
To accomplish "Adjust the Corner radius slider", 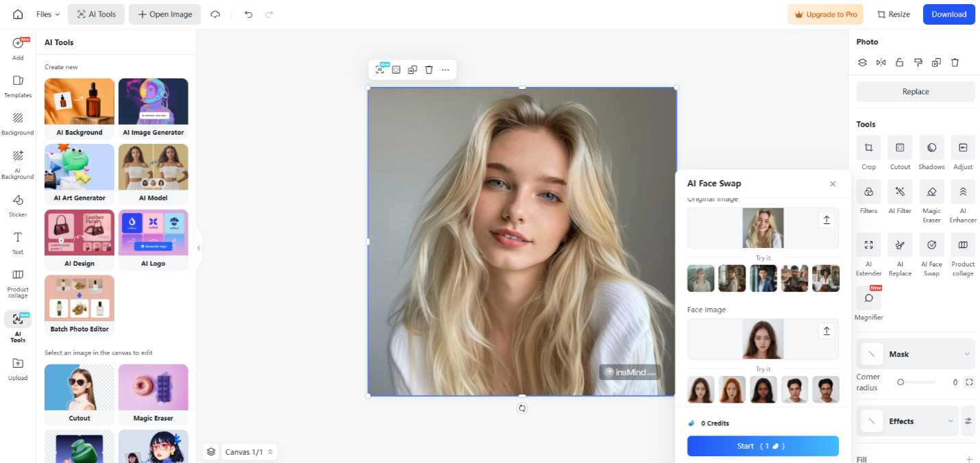I will point(917,382).
